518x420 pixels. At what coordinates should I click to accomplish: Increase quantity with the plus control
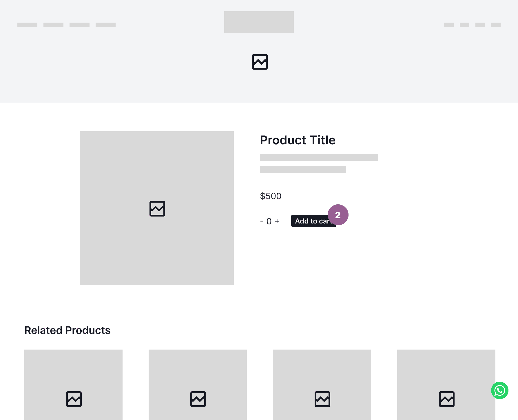coord(277,221)
